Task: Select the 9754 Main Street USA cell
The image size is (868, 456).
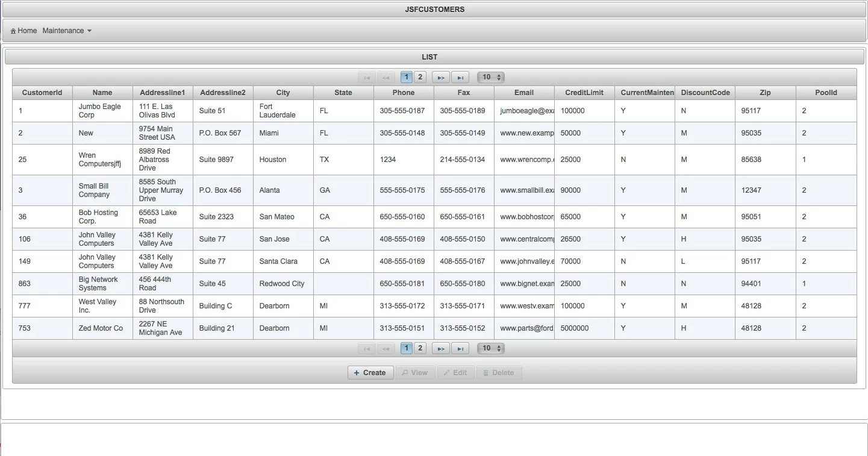Action: (x=163, y=133)
